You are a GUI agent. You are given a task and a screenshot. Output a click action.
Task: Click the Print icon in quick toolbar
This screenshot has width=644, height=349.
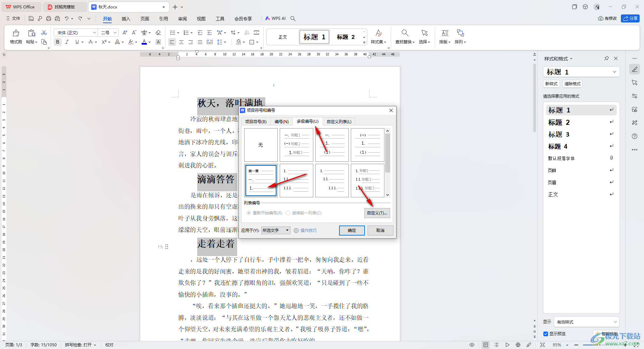49,18
